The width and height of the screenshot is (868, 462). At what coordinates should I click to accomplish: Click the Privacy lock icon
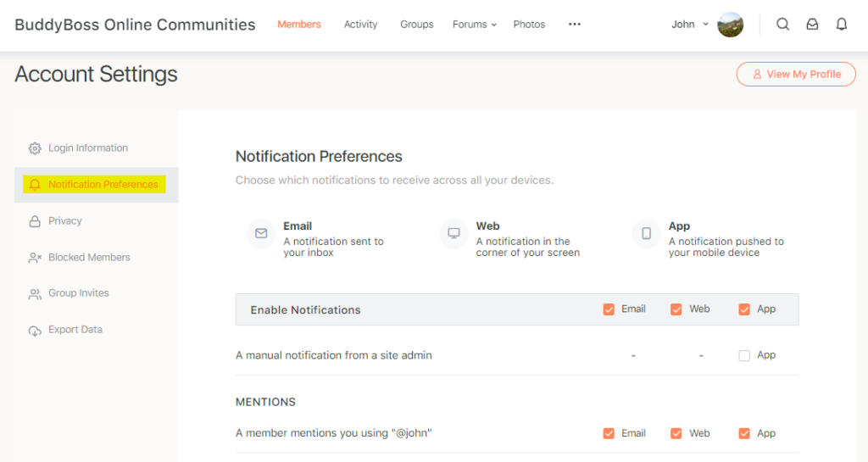35,221
